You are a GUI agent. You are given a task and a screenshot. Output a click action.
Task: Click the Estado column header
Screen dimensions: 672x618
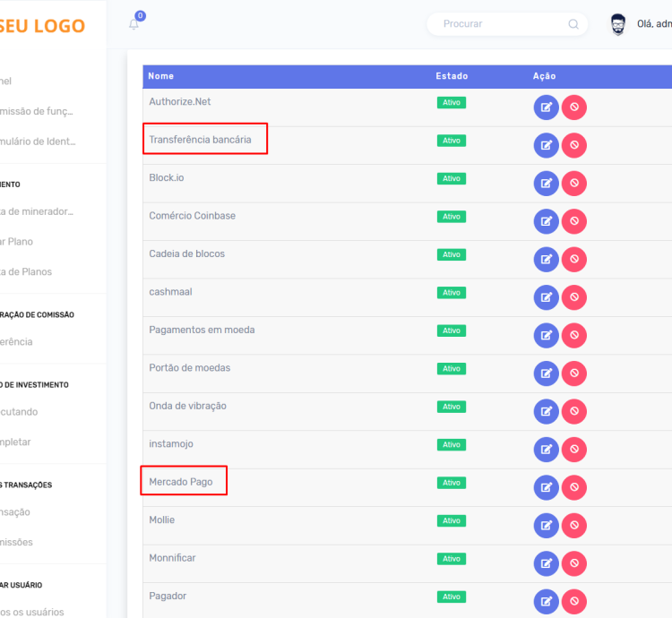click(x=452, y=76)
